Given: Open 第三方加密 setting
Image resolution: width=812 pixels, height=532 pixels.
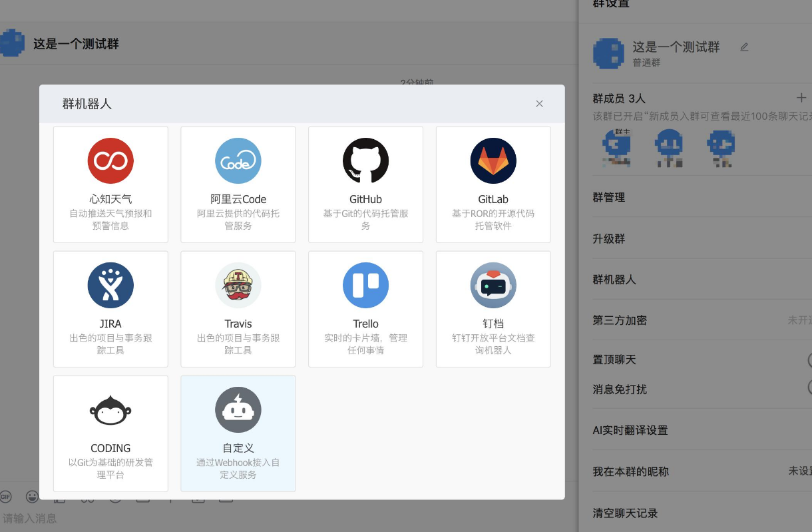Looking at the screenshot, I should coord(620,320).
